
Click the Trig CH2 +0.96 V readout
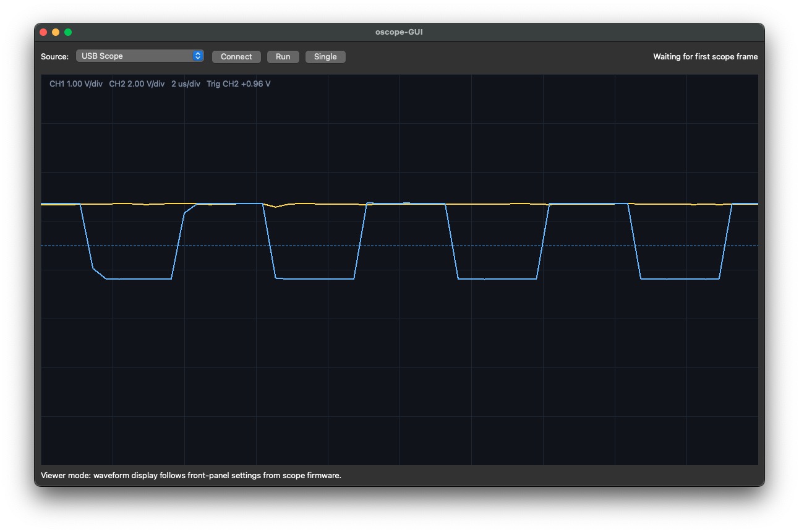239,84
